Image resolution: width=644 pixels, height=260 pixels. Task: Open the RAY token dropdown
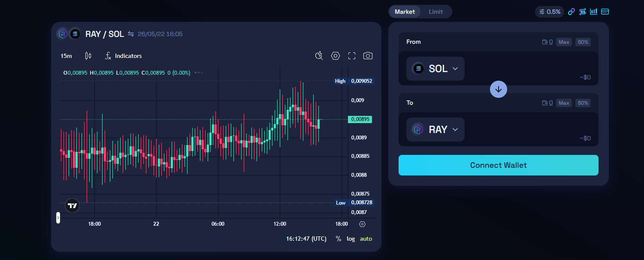tap(435, 130)
